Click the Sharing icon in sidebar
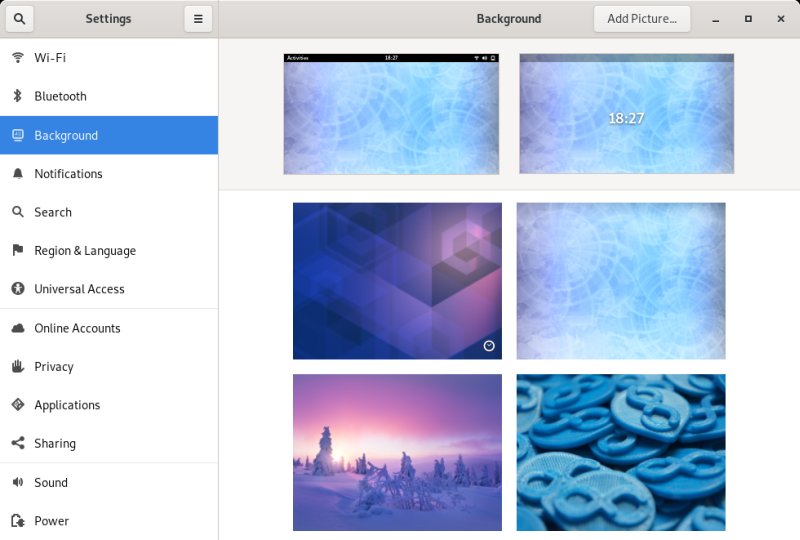Image resolution: width=800 pixels, height=540 pixels. tap(17, 444)
